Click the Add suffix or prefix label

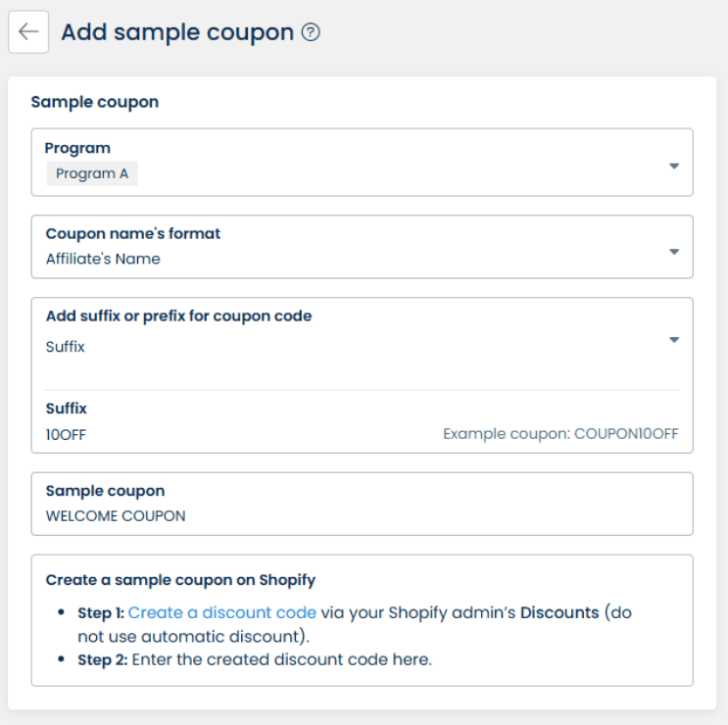tap(179, 316)
